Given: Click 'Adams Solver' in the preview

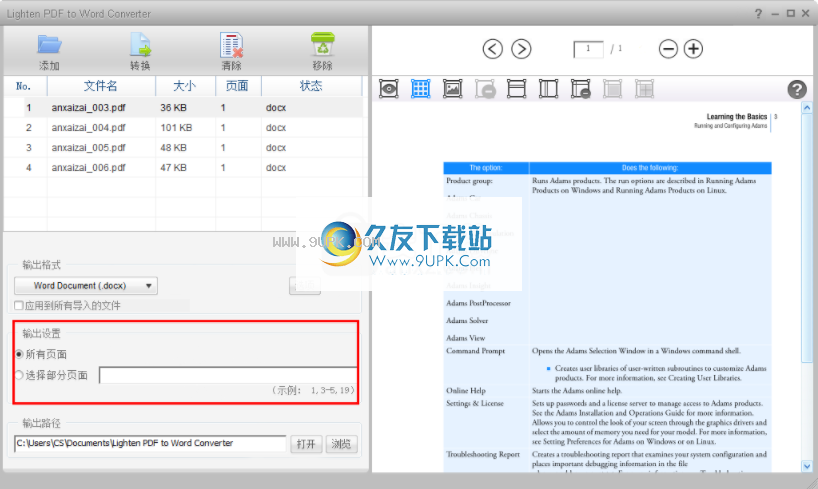Looking at the screenshot, I should click(467, 320).
